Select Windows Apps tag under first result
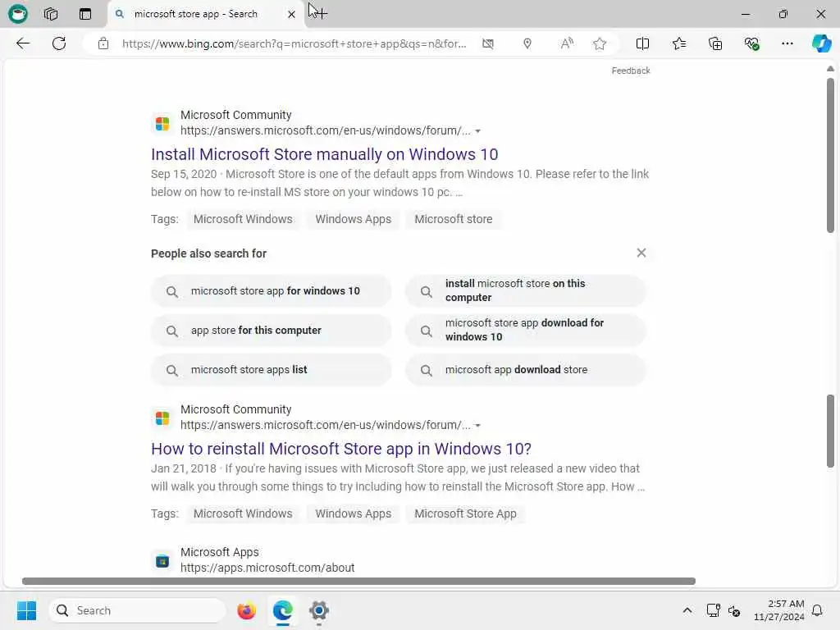840x630 pixels. 353,219
